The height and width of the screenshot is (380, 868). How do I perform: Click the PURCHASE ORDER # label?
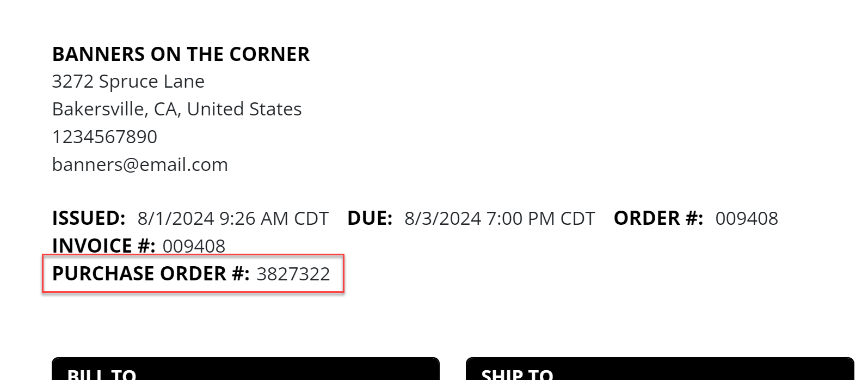coord(151,273)
